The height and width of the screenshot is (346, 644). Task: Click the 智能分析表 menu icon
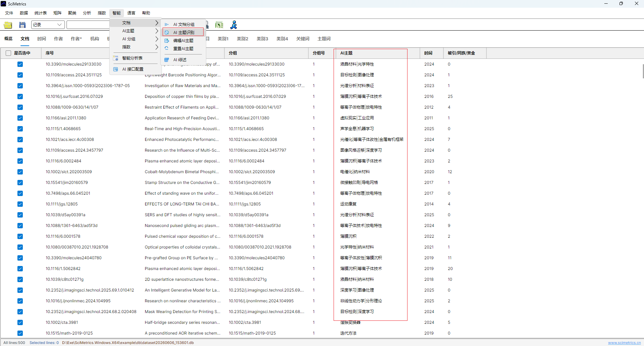tap(116, 58)
